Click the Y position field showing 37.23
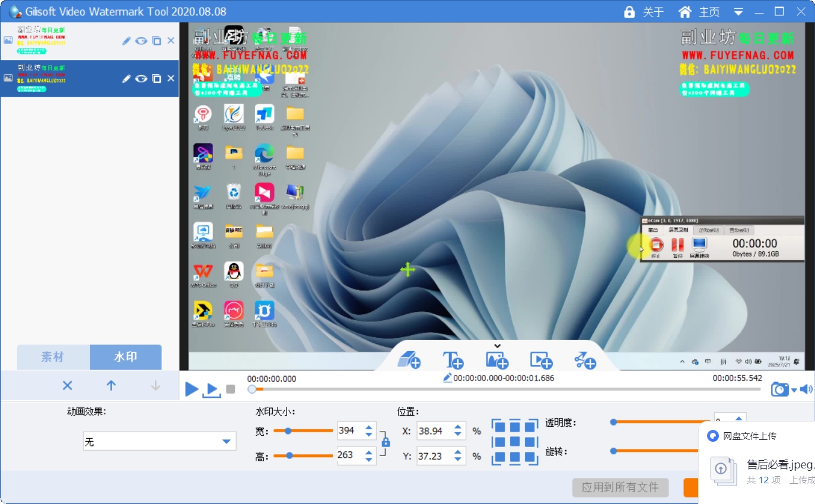The height and width of the screenshot is (504, 815). coord(434,455)
